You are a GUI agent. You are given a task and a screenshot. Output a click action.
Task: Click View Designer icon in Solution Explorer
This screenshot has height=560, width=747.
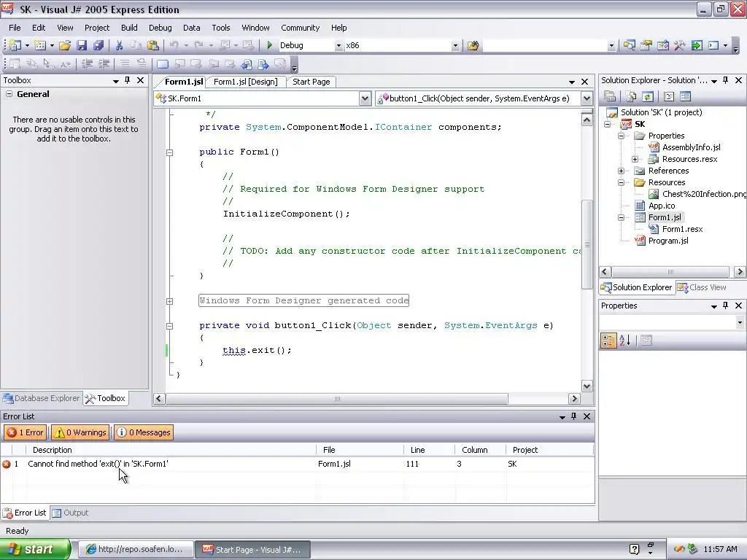(x=685, y=97)
